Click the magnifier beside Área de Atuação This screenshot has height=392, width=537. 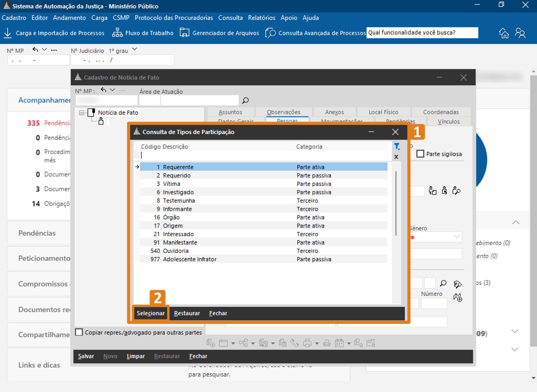point(245,100)
